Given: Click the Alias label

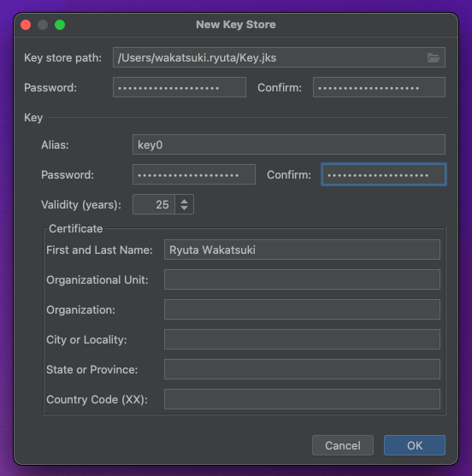Looking at the screenshot, I should coord(55,144).
